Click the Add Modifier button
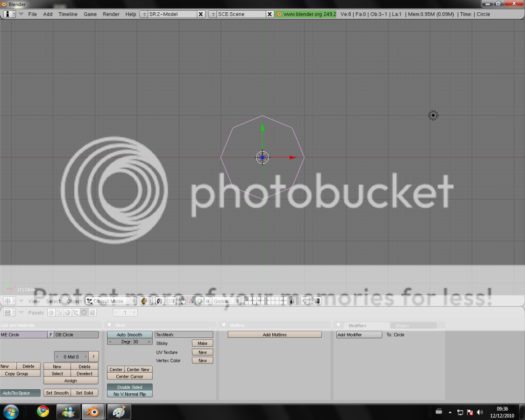This screenshot has height=420, width=525. tap(359, 334)
